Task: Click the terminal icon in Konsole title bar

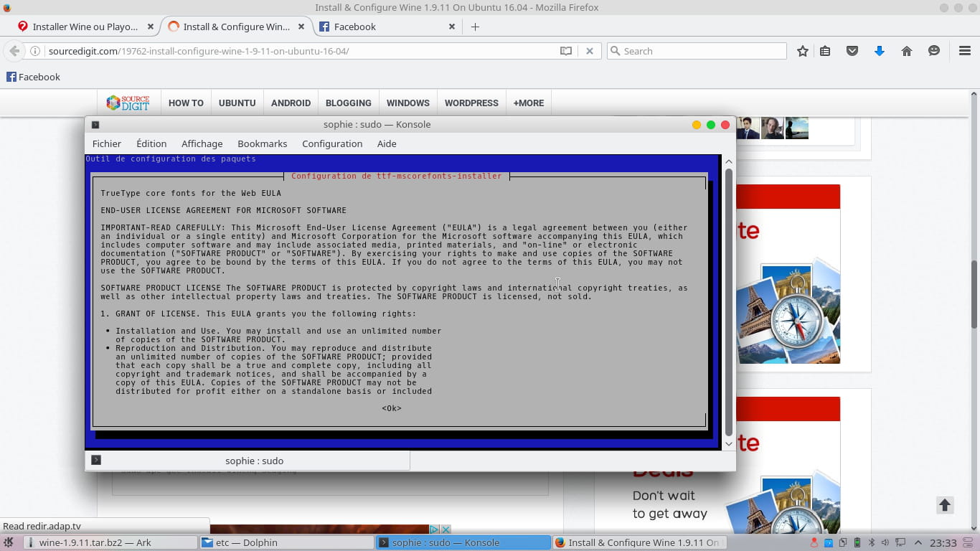Action: 95,124
